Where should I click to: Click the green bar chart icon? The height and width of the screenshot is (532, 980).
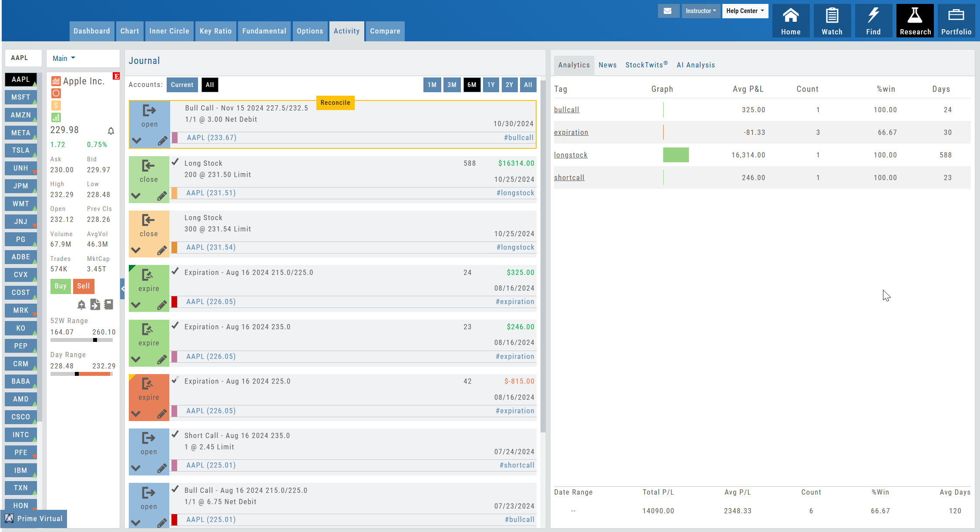click(56, 117)
